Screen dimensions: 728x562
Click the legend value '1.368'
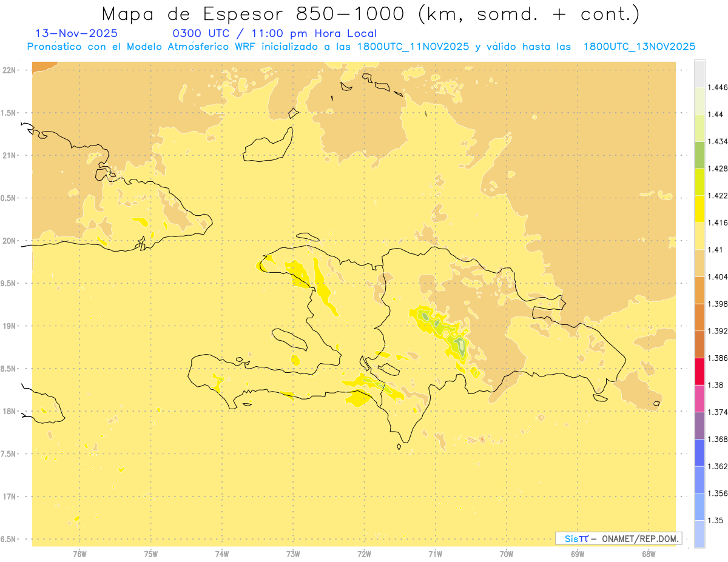click(x=718, y=440)
